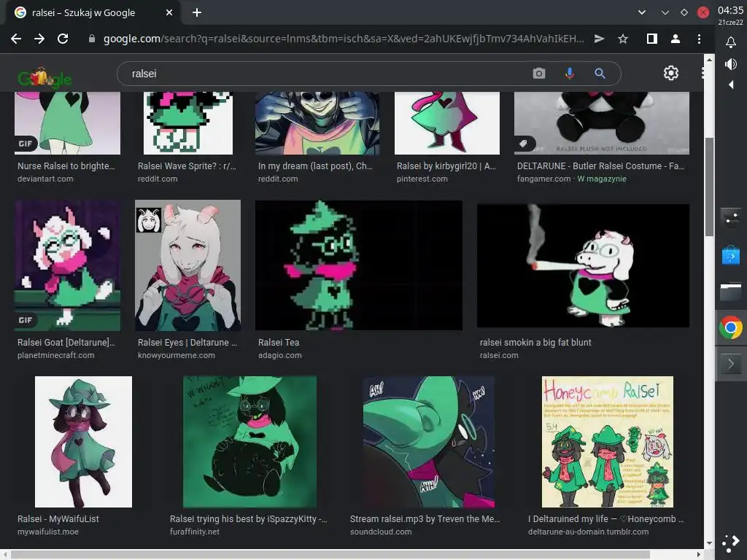Viewport: 747px width, 560px height.
Task: Click the red X icon in top bar
Action: (x=703, y=12)
